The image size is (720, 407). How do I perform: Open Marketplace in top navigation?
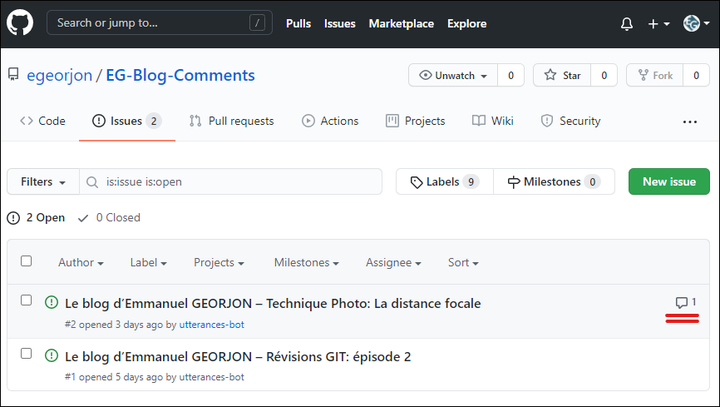pyautogui.click(x=401, y=23)
